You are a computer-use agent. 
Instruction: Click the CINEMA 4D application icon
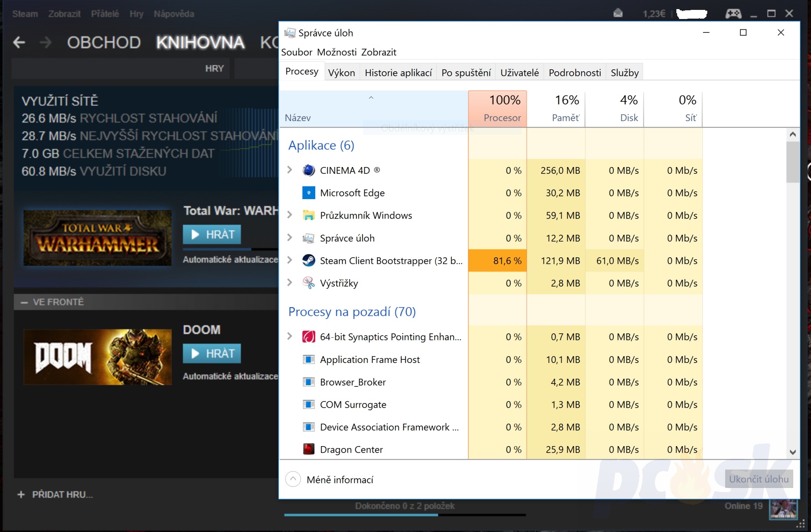tap(308, 170)
